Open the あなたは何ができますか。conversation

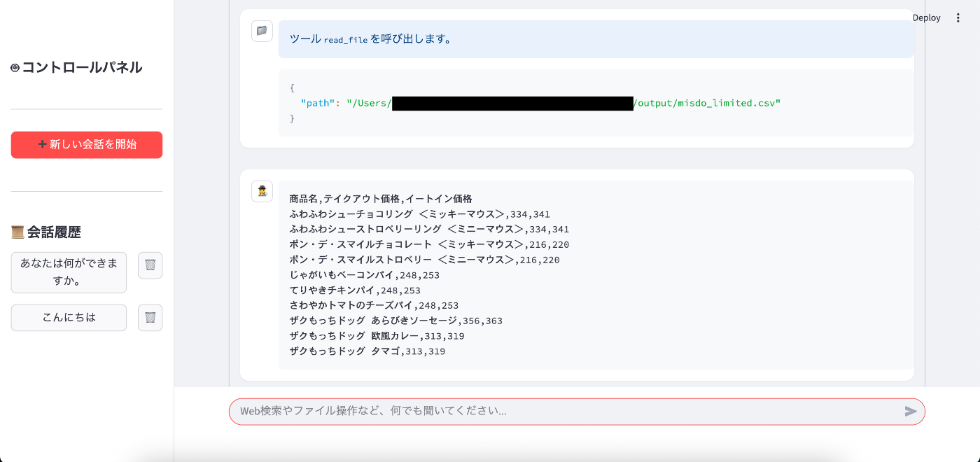[x=69, y=272]
